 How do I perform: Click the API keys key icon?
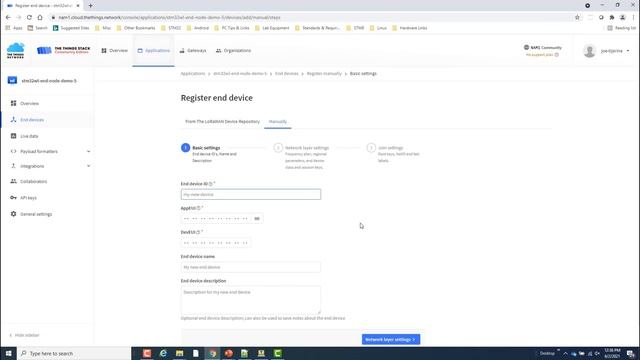[13, 198]
